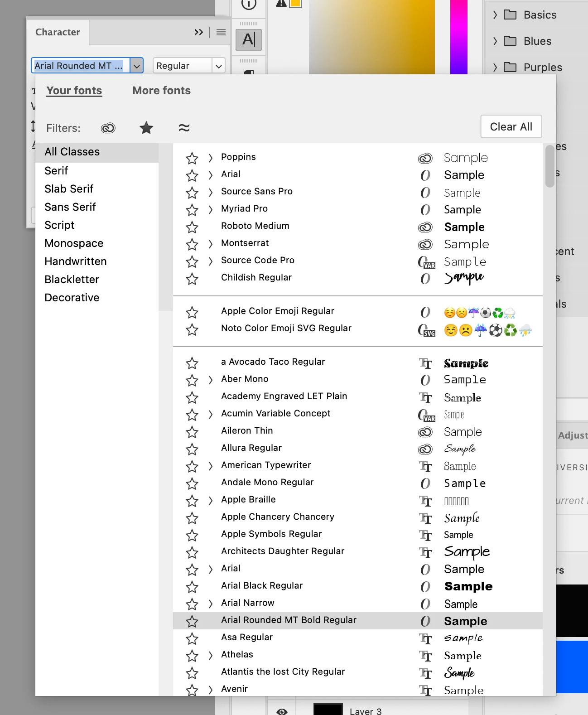Filter by similar fonts icon

pos(184,128)
